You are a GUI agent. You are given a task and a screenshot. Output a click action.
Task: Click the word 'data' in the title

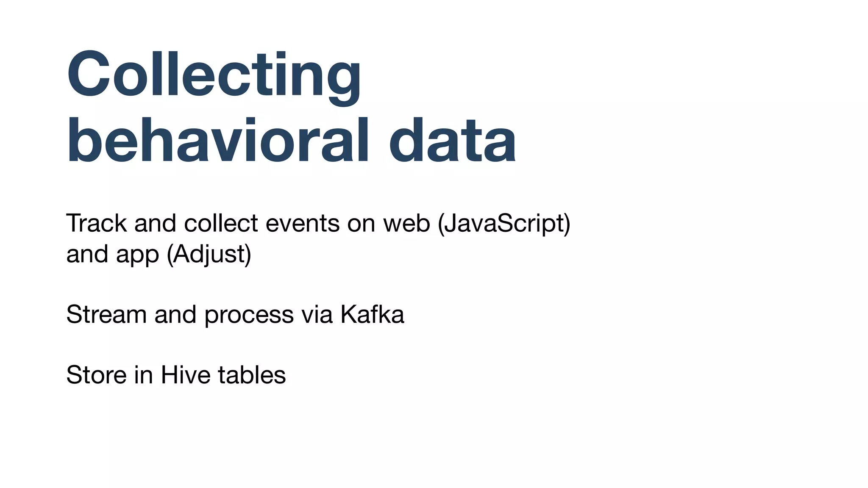452,141
